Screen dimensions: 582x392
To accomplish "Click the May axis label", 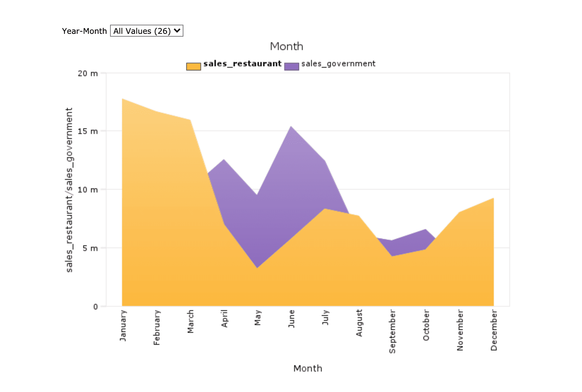I will pyautogui.click(x=258, y=318).
